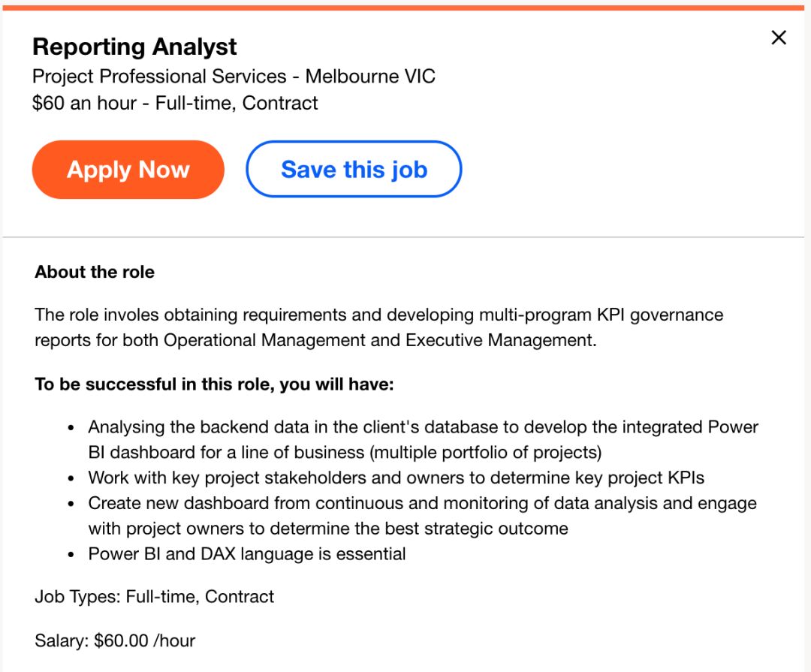The width and height of the screenshot is (811, 672).
Task: Click the Apply Now button
Action: [128, 170]
